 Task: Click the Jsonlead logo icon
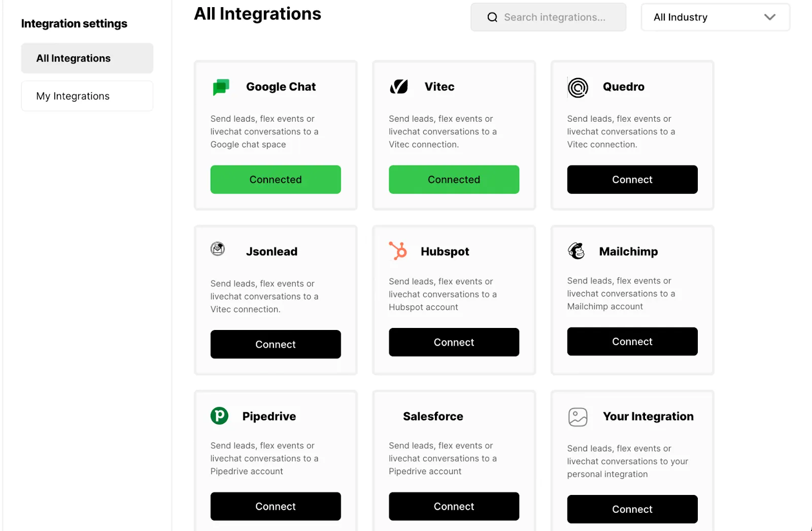click(218, 249)
